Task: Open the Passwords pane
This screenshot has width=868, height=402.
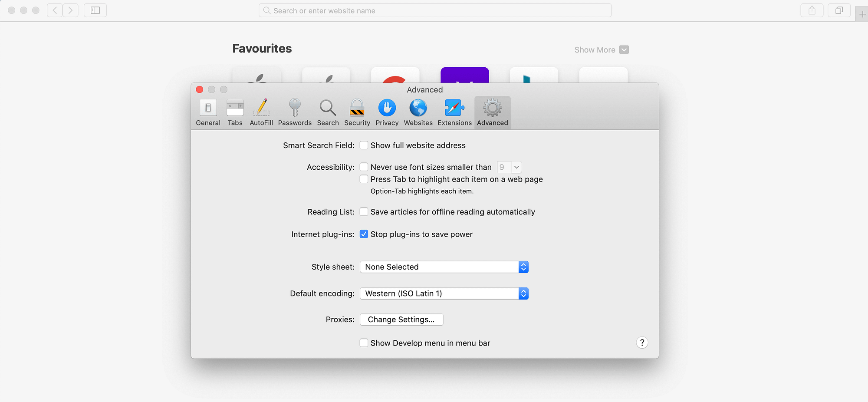Action: coord(295,112)
